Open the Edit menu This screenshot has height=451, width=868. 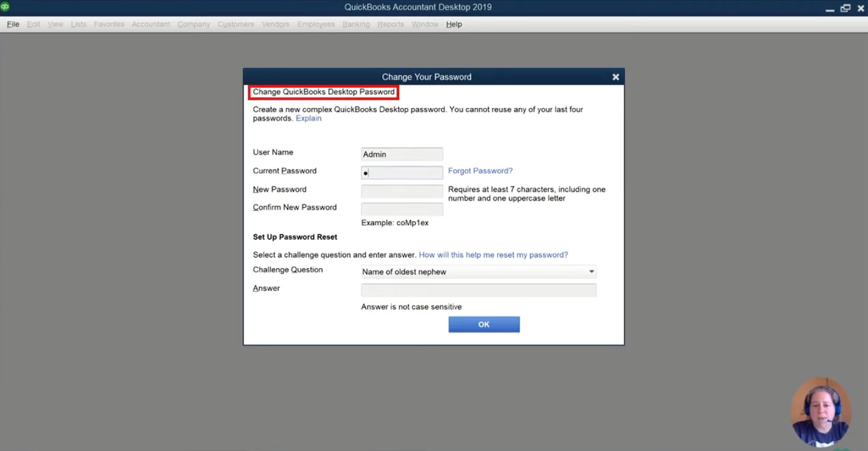33,24
